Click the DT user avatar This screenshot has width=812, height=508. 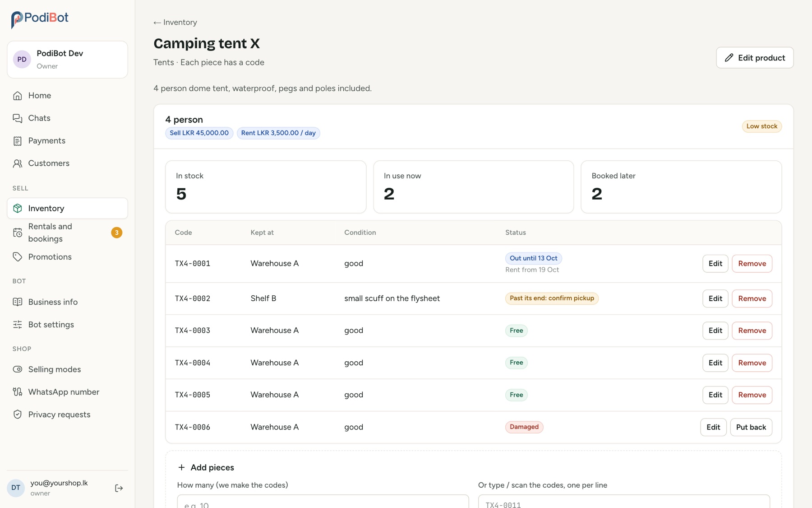coord(16,488)
